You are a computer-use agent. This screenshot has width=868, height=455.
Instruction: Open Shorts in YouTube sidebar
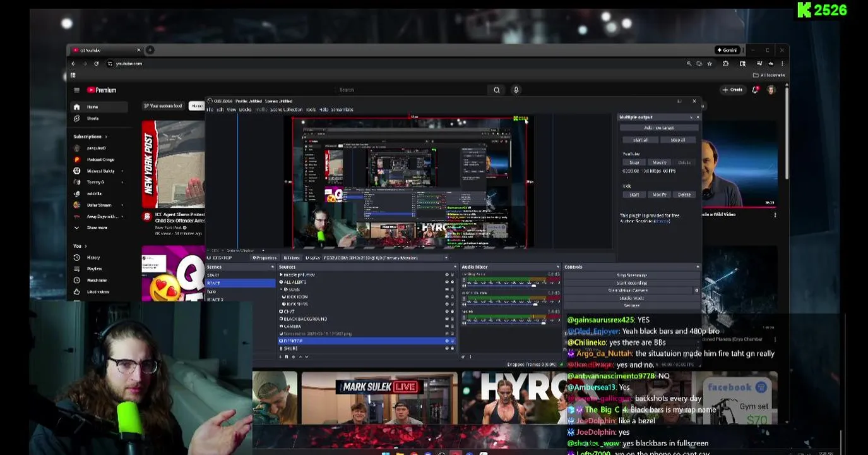pyautogui.click(x=93, y=118)
